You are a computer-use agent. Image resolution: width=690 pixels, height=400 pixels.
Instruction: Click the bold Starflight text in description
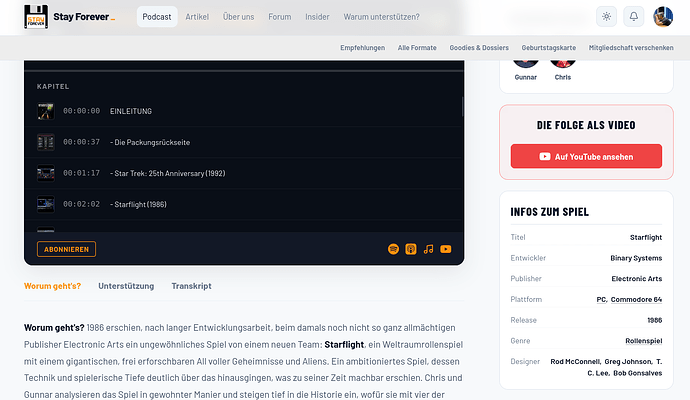point(344,345)
